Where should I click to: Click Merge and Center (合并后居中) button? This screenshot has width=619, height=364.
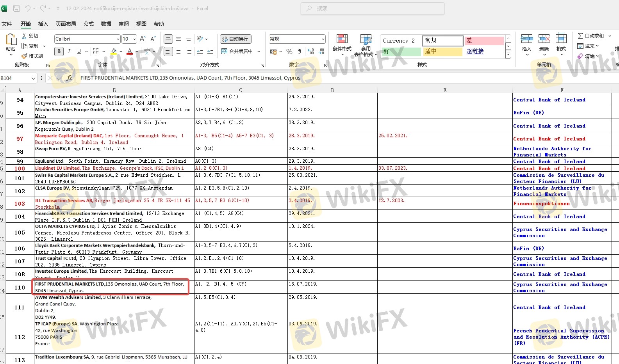[237, 51]
